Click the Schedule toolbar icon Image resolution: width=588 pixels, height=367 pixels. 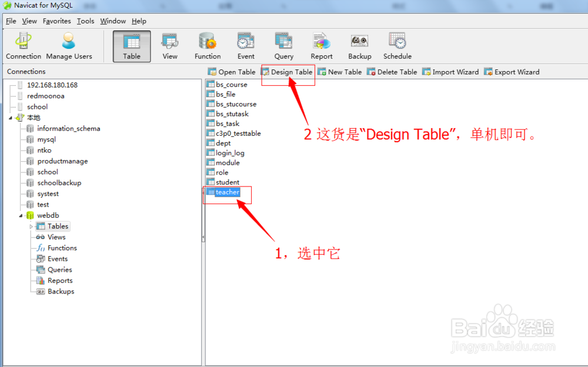397,46
